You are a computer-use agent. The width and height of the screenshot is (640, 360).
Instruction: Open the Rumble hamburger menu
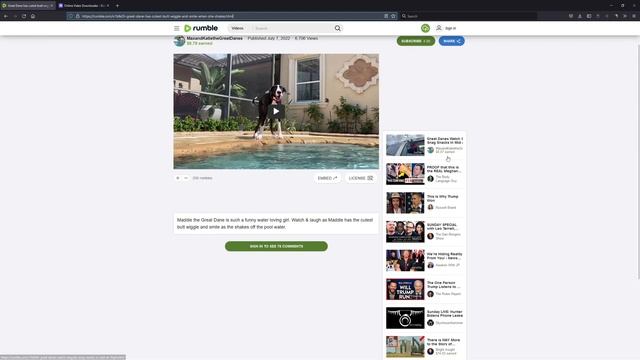point(176,28)
